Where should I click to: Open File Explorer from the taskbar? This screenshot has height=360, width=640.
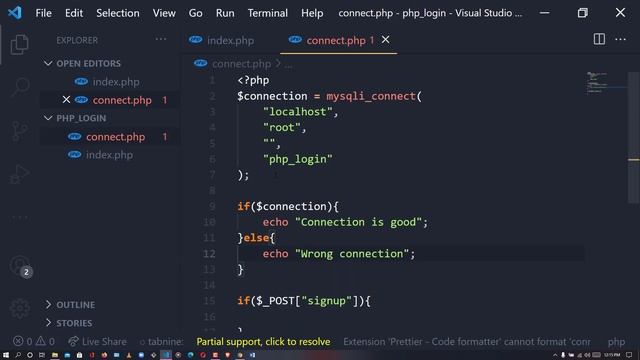point(54,355)
